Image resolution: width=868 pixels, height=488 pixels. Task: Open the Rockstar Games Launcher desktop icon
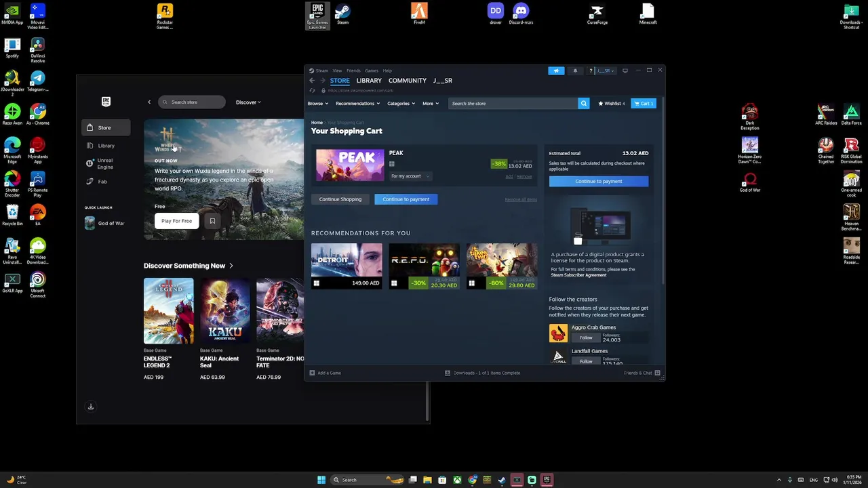tap(165, 16)
